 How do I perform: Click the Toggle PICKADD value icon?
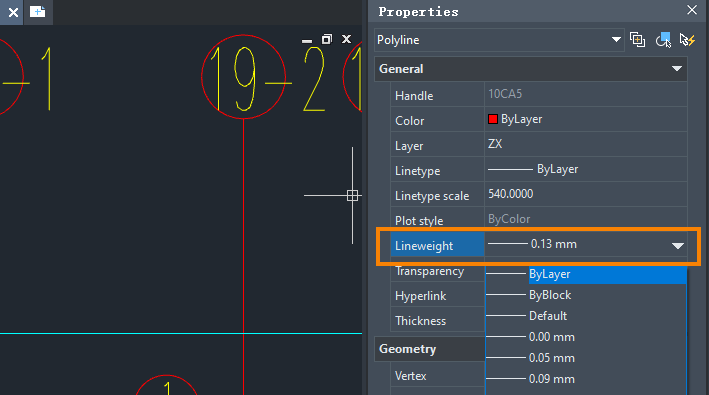[x=638, y=40]
